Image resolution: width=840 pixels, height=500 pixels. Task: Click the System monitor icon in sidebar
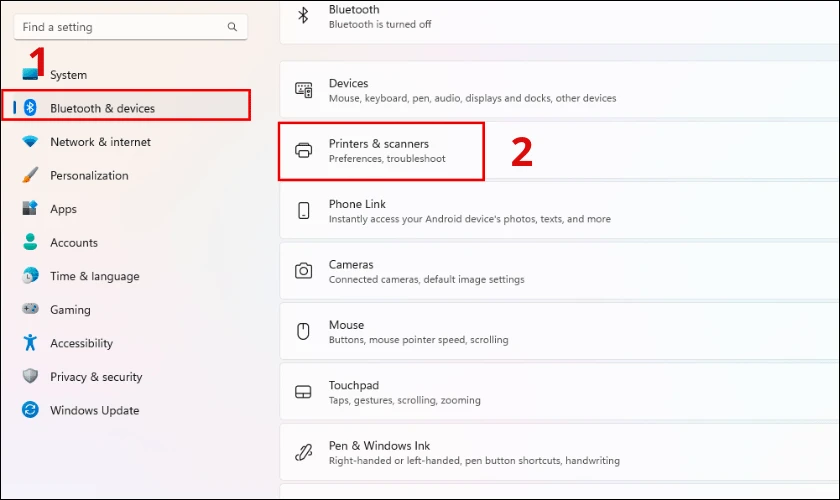(30, 74)
